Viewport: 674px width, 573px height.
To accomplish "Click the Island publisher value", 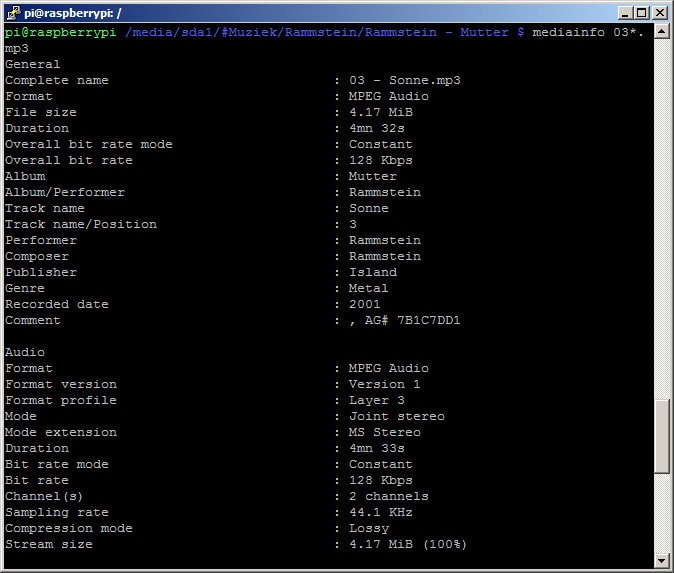I will click(372, 272).
